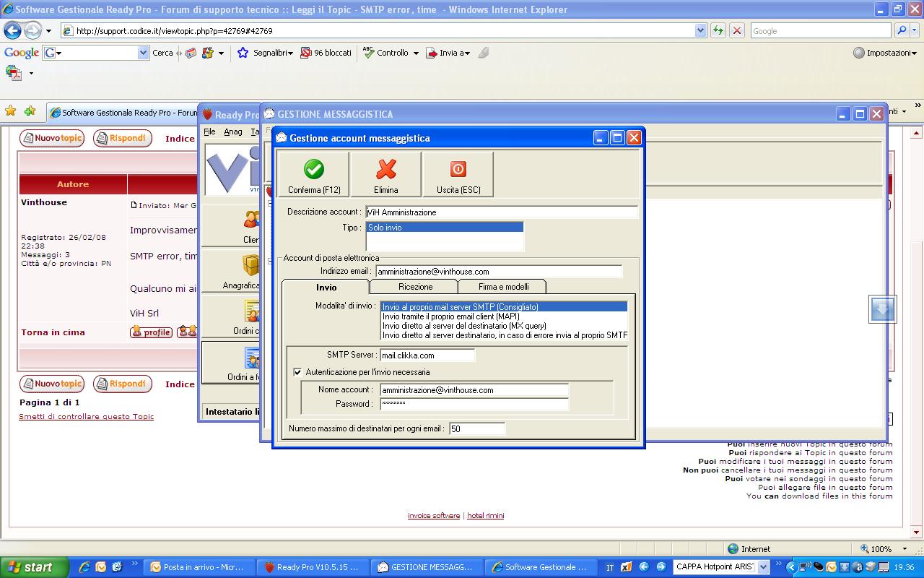
Task: Click the Nome account field
Action: [x=474, y=390]
